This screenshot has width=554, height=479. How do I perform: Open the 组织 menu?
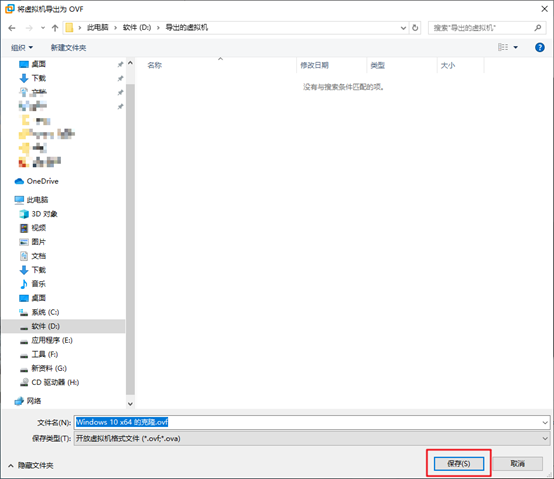22,47
